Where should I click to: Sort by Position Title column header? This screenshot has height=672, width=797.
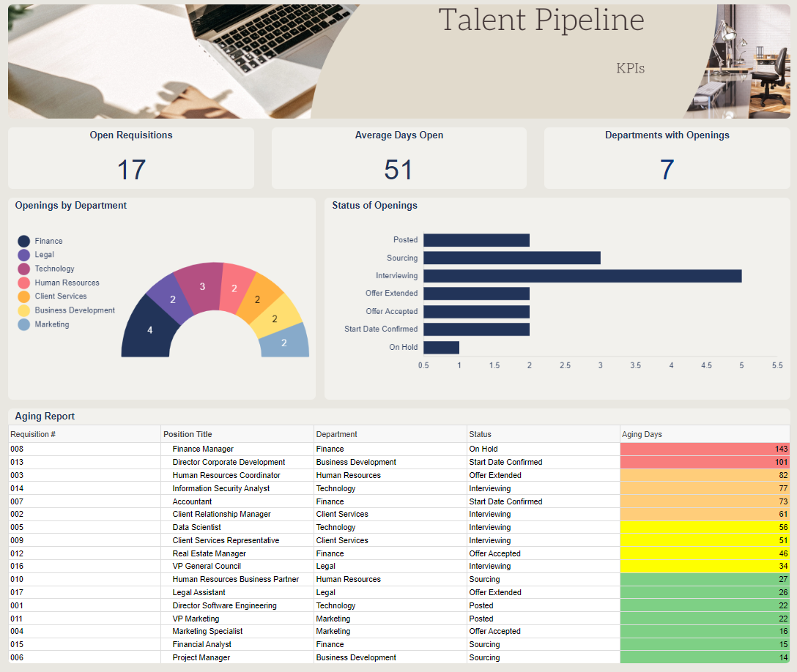[237, 434]
